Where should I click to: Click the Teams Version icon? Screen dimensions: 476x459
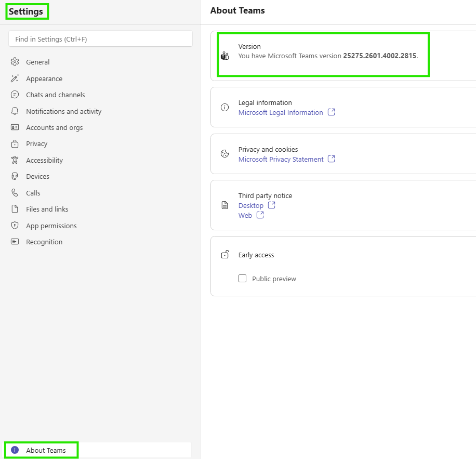tap(224, 56)
